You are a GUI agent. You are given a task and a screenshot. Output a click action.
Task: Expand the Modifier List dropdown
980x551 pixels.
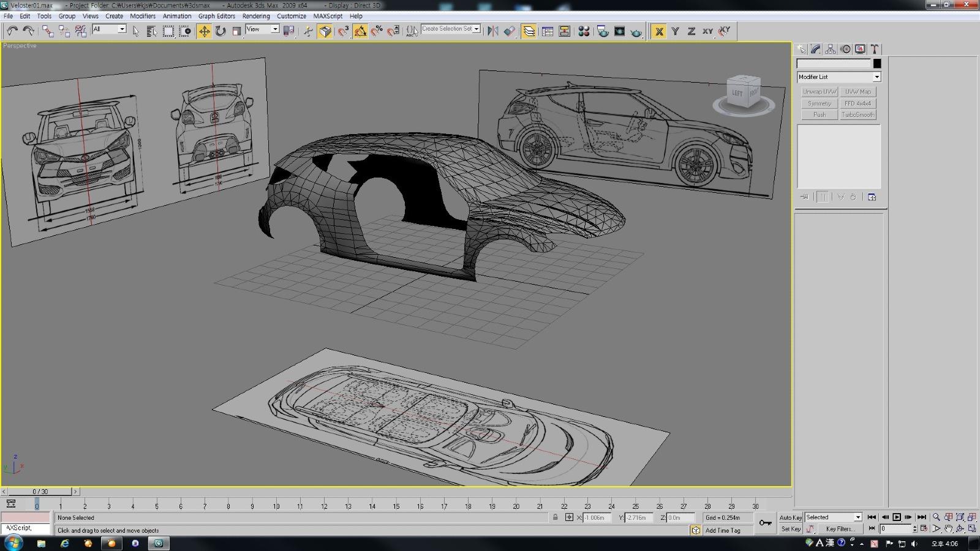click(x=839, y=77)
